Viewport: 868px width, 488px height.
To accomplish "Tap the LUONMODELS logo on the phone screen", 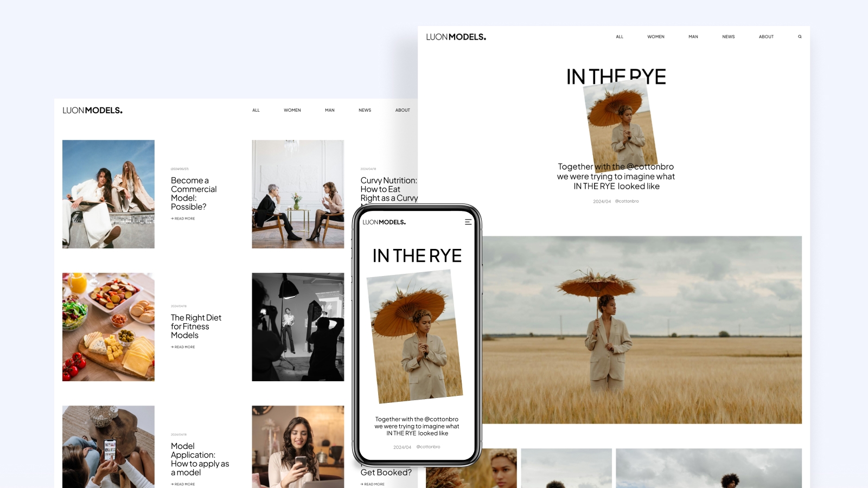I will [x=384, y=222].
